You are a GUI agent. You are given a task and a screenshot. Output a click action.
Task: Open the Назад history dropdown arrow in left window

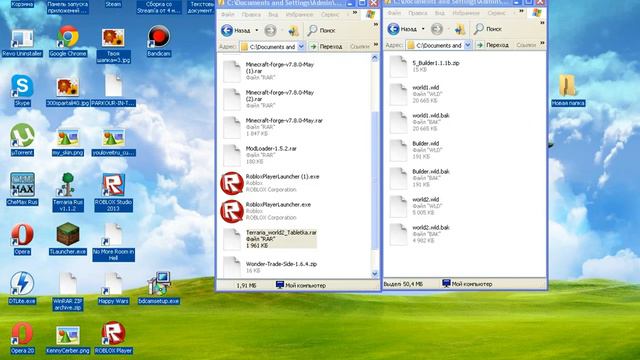(257, 30)
